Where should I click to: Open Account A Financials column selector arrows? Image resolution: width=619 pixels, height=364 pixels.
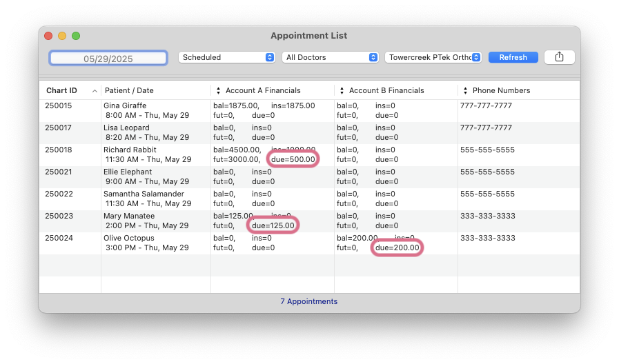(218, 90)
